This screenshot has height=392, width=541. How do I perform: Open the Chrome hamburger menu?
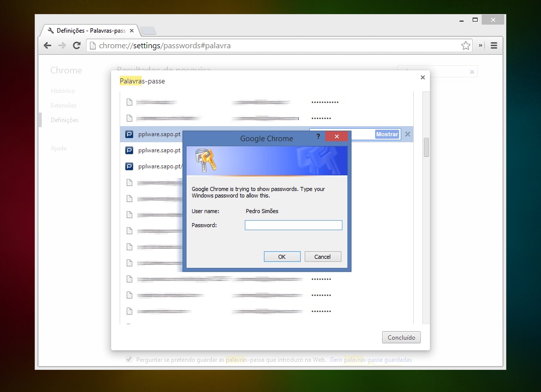click(494, 46)
